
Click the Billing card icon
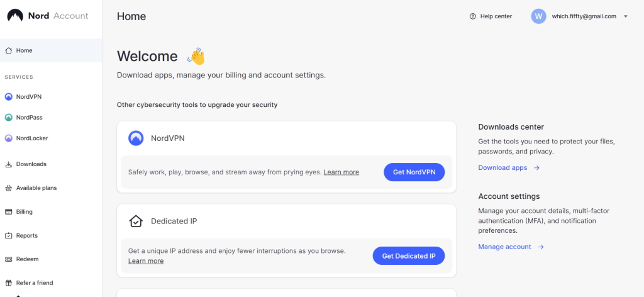[x=9, y=212]
